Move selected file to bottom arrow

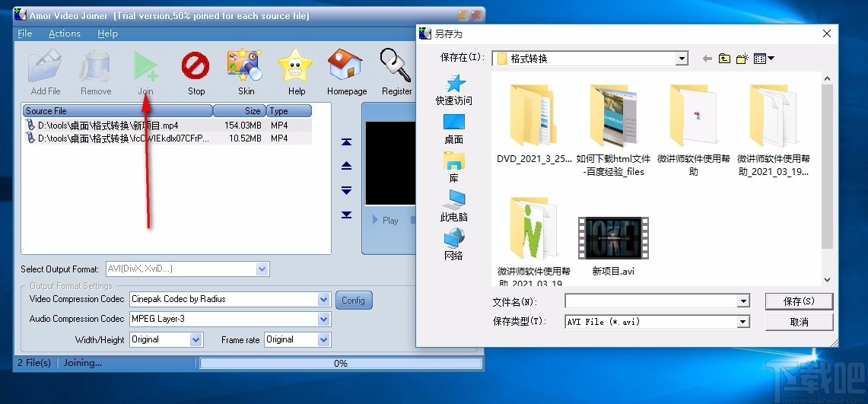tap(347, 215)
